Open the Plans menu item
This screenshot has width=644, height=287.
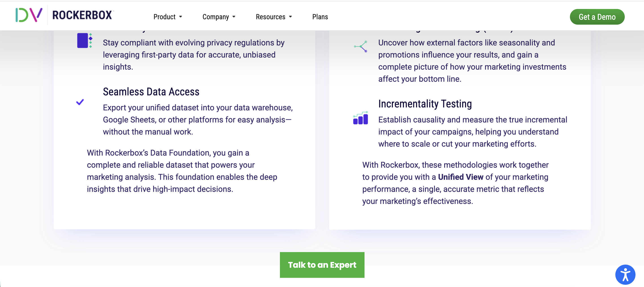pyautogui.click(x=320, y=17)
